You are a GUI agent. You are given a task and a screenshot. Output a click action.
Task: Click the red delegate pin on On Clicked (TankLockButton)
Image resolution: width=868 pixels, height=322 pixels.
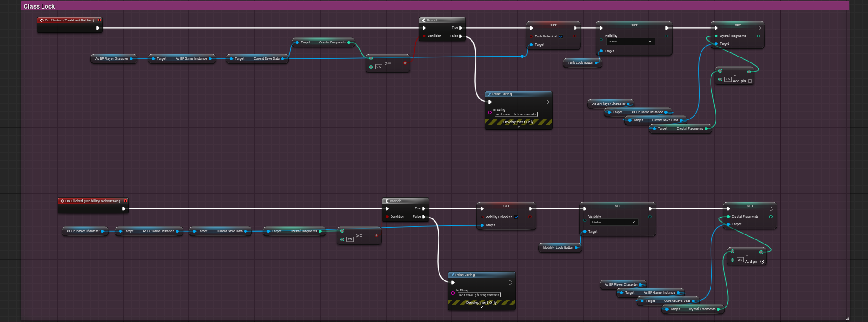99,20
